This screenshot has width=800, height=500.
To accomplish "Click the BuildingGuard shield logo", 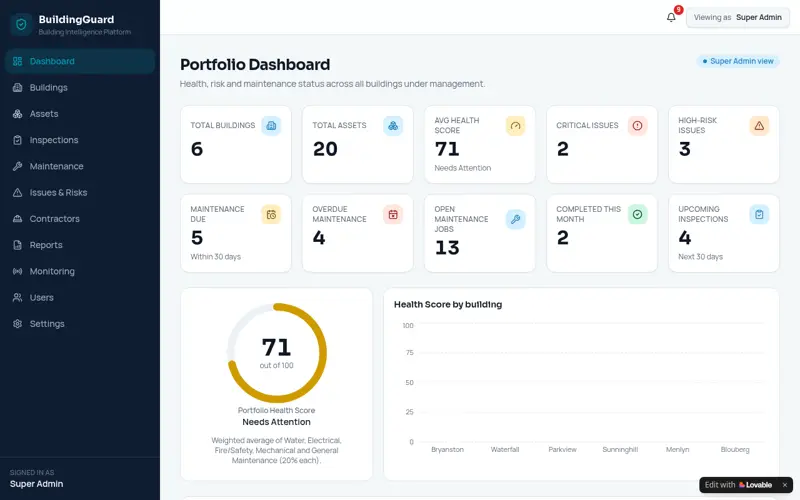I will point(21,24).
